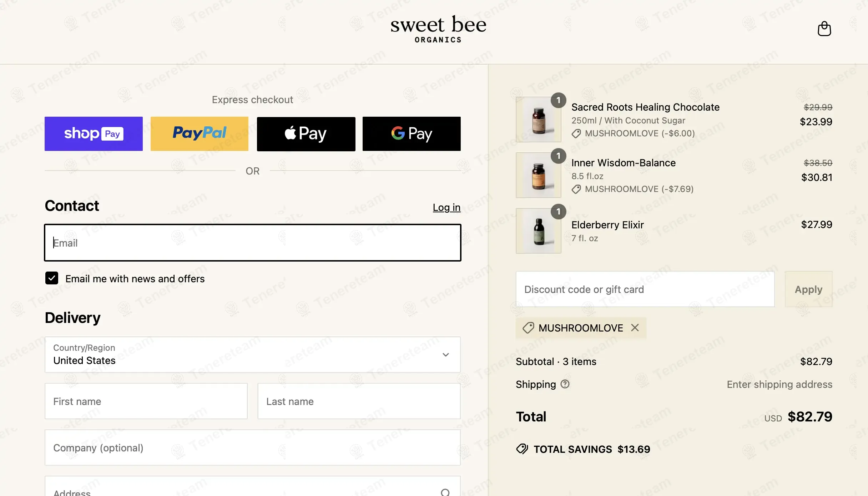
Task: Select Google Pay express checkout
Action: [412, 134]
